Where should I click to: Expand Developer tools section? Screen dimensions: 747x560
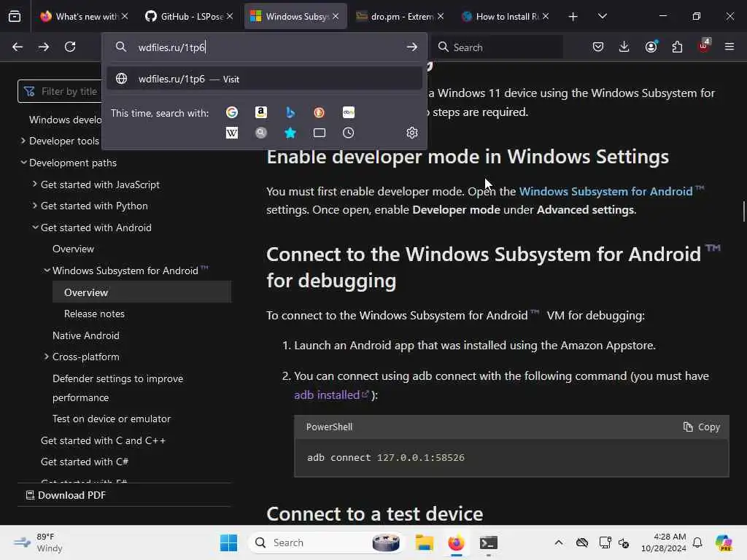(23, 141)
